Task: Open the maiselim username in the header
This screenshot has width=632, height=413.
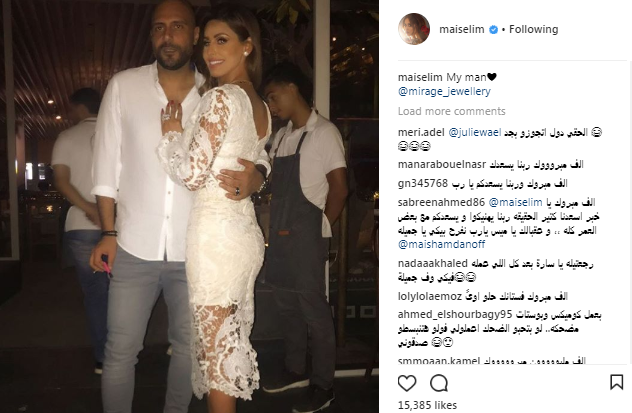Action: (x=462, y=29)
